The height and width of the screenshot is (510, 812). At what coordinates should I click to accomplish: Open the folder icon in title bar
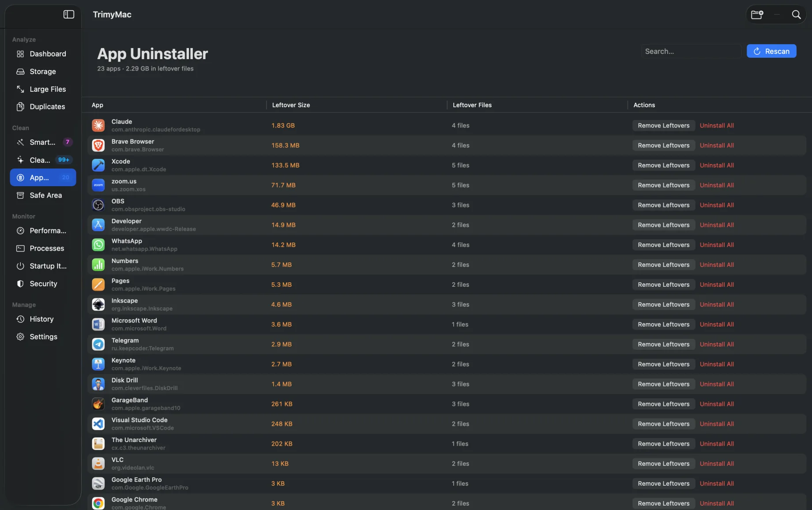[757, 15]
